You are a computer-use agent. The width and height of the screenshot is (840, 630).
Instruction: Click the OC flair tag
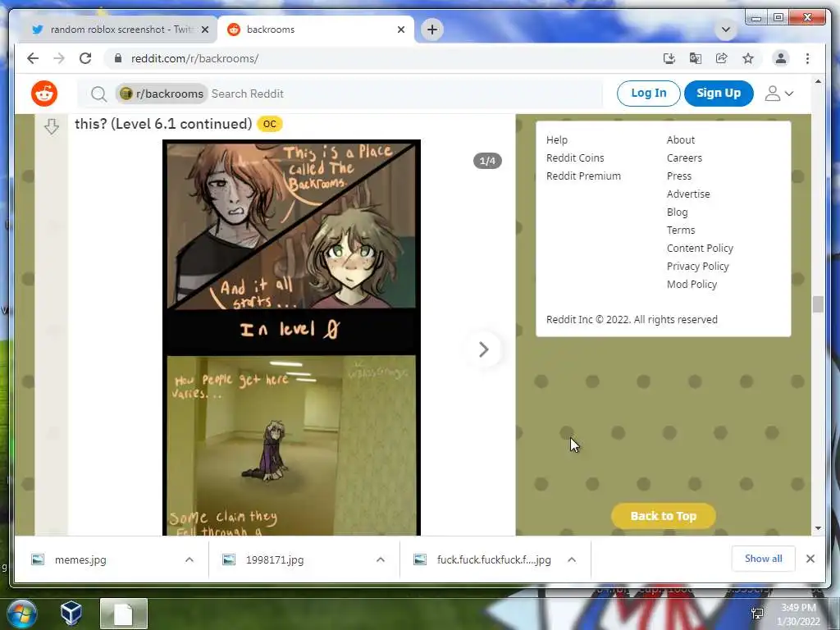click(x=269, y=125)
